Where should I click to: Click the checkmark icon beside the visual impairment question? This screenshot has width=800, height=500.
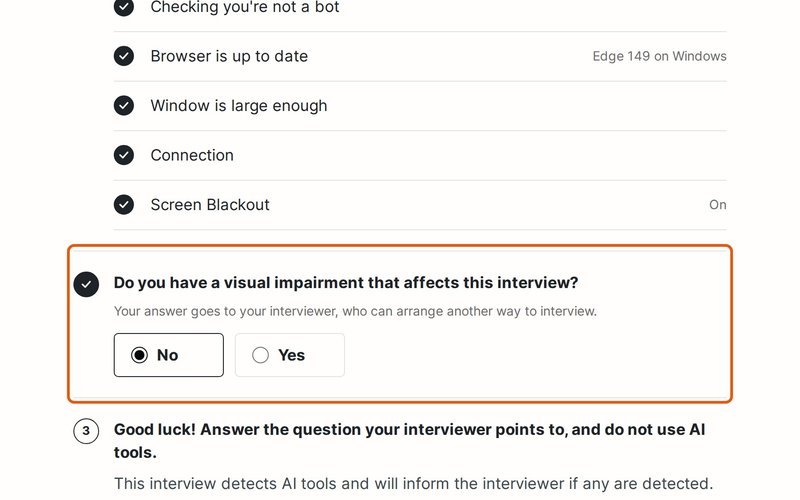click(x=86, y=284)
